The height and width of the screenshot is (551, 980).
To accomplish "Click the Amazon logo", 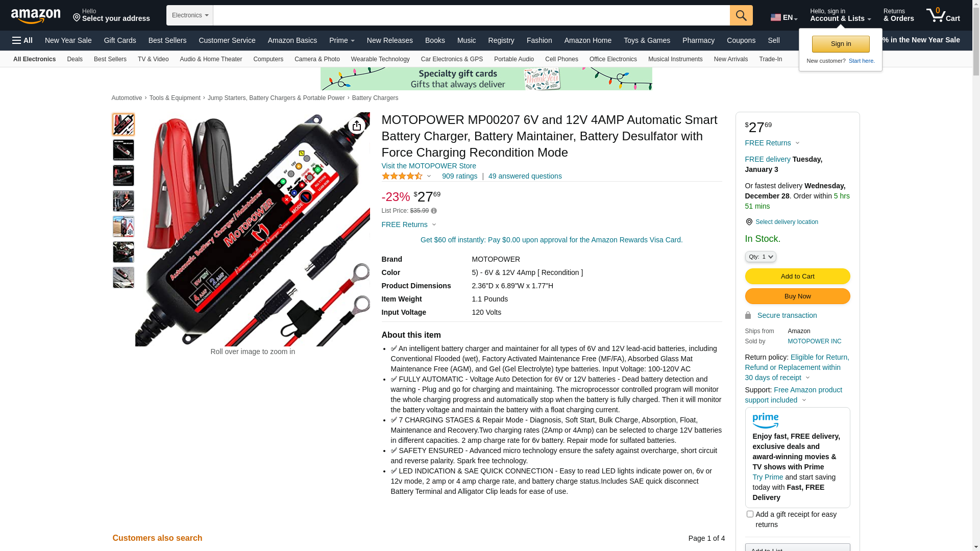I will pyautogui.click(x=36, y=16).
